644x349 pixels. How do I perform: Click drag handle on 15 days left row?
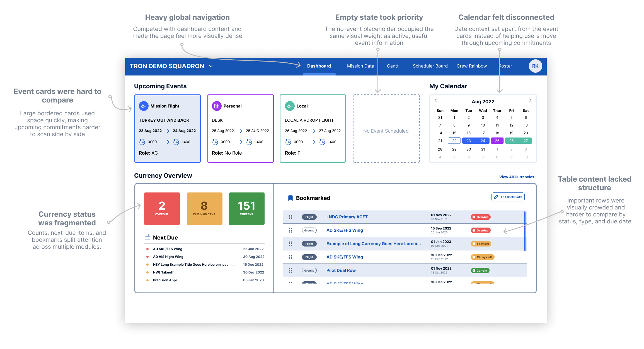coord(290,257)
